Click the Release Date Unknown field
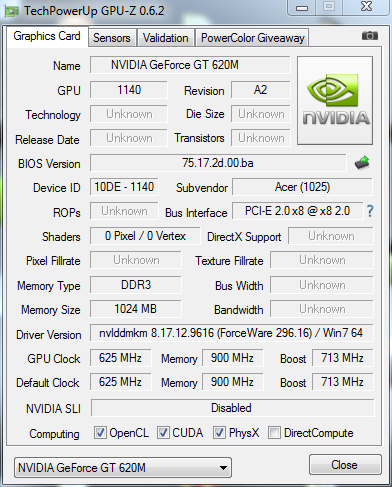This screenshot has width=392, height=487. coord(129,138)
